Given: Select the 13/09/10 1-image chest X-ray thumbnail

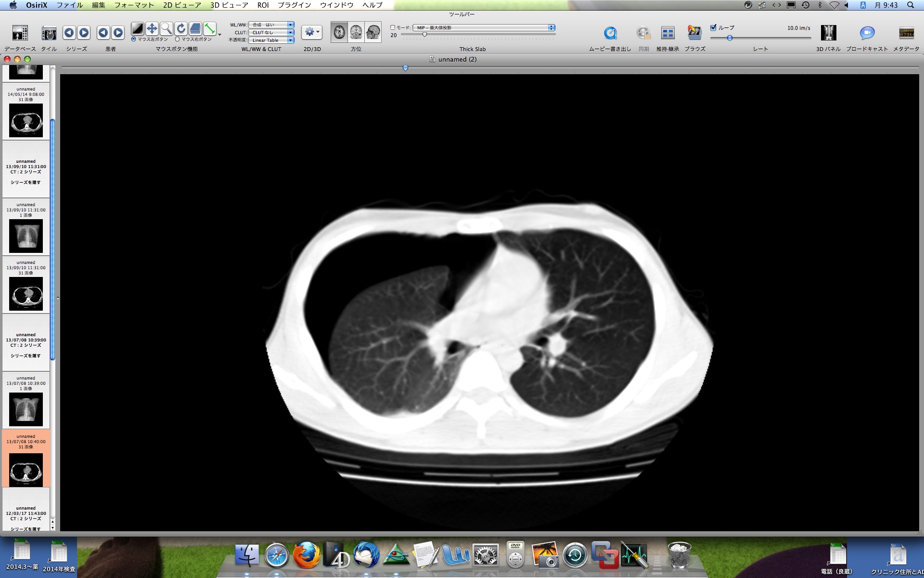Looking at the screenshot, I should tap(26, 236).
